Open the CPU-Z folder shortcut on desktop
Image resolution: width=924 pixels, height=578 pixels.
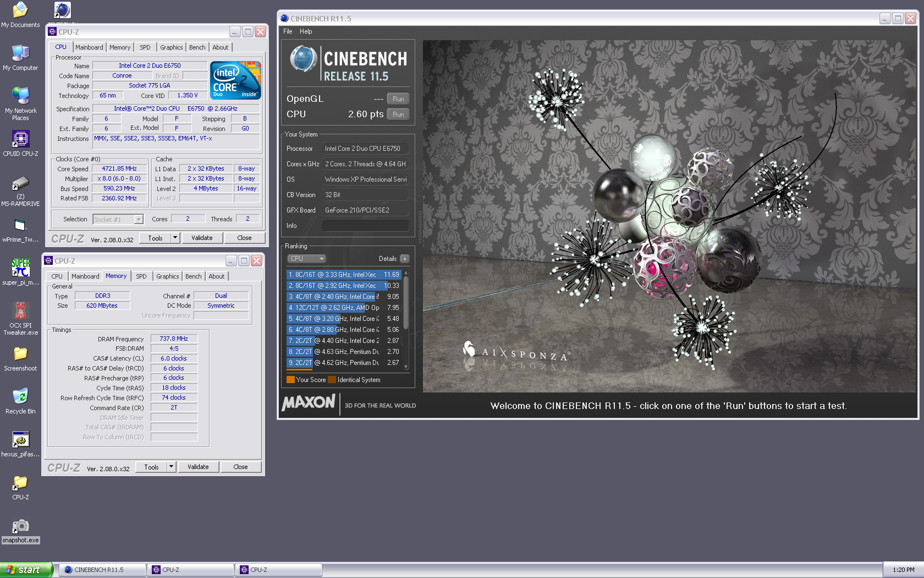click(20, 487)
